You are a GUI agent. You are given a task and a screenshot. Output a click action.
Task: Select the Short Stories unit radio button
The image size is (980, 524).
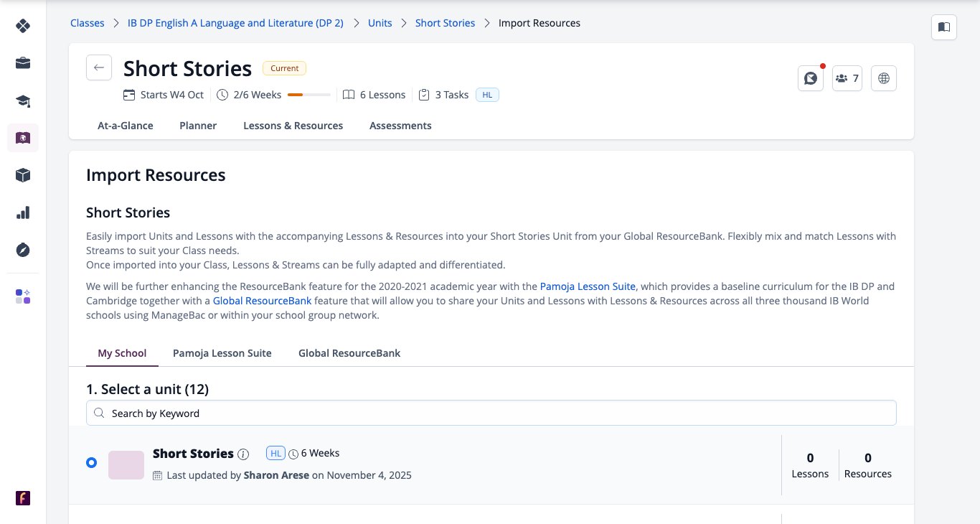point(91,463)
